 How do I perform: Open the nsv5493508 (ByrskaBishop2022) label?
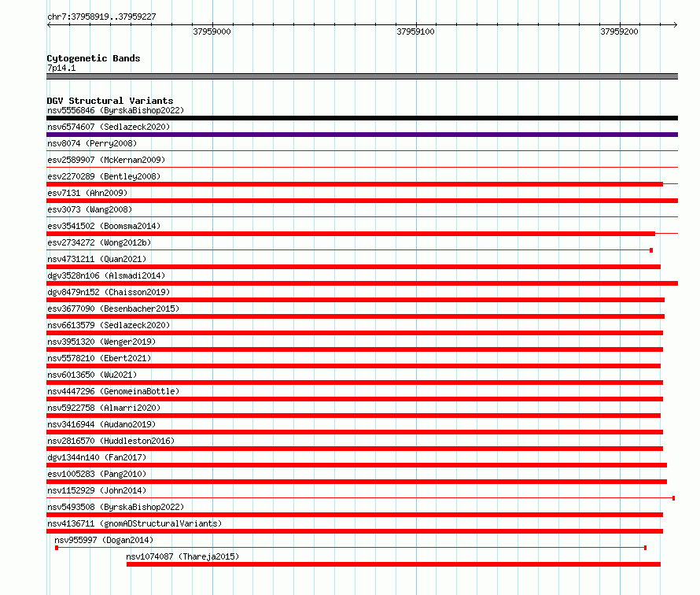coord(116,507)
